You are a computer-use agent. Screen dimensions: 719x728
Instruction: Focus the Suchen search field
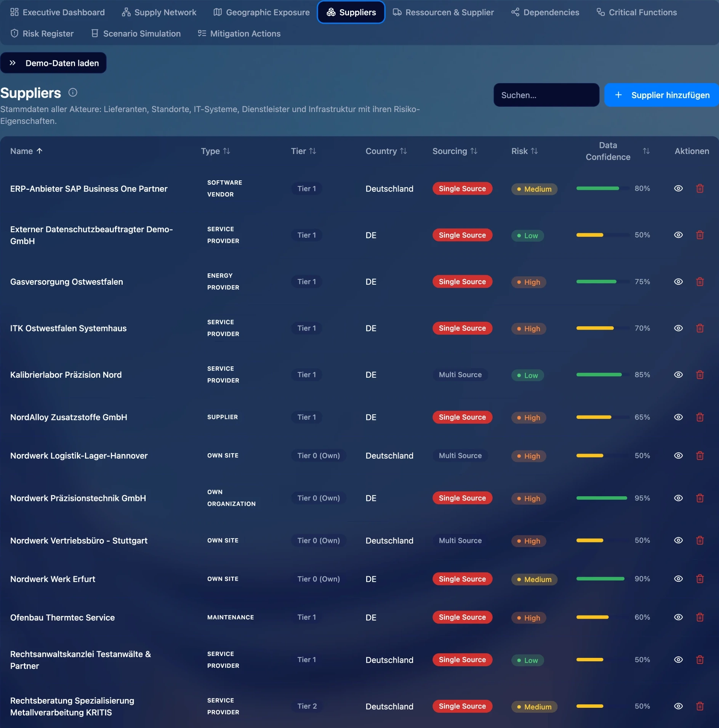pos(546,95)
